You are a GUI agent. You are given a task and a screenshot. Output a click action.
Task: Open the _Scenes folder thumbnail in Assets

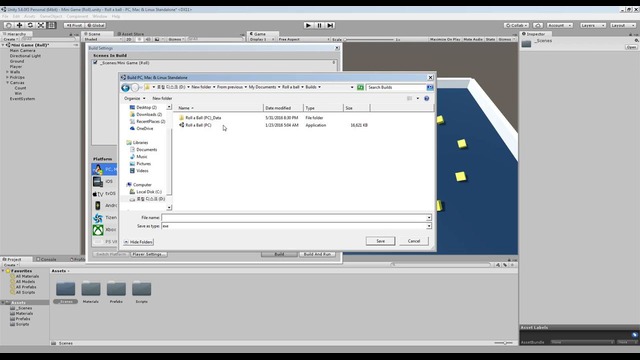tap(65, 289)
